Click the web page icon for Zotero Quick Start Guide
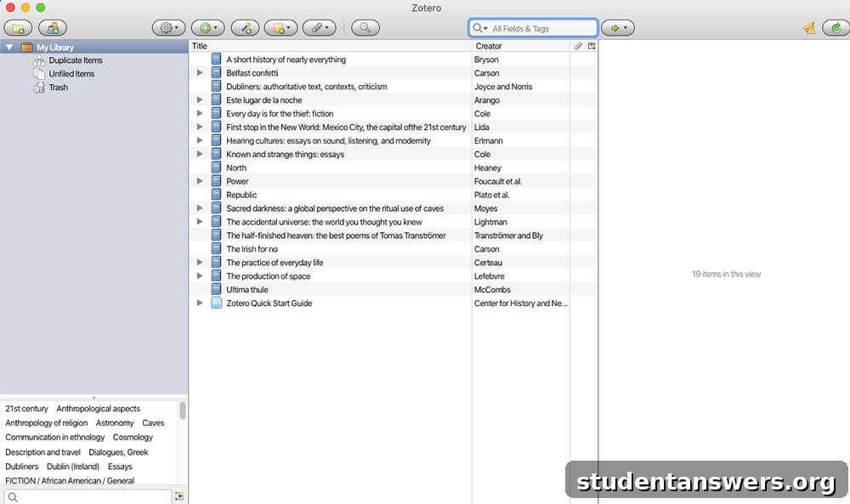850x504 pixels. pyautogui.click(x=216, y=303)
